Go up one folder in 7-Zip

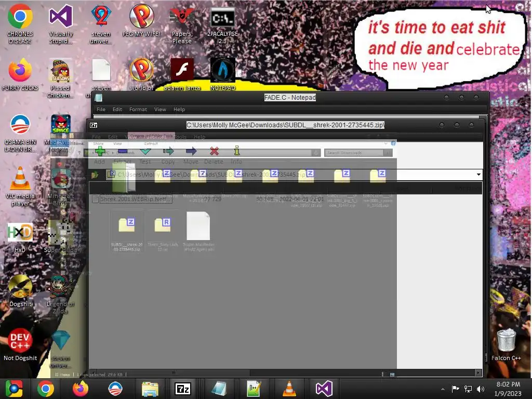pyautogui.click(x=95, y=175)
